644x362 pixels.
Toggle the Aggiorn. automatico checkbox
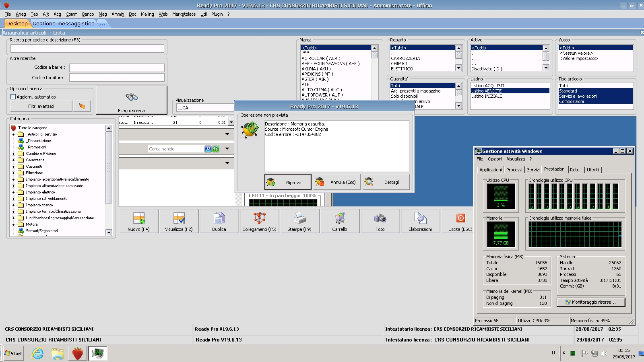tap(13, 97)
